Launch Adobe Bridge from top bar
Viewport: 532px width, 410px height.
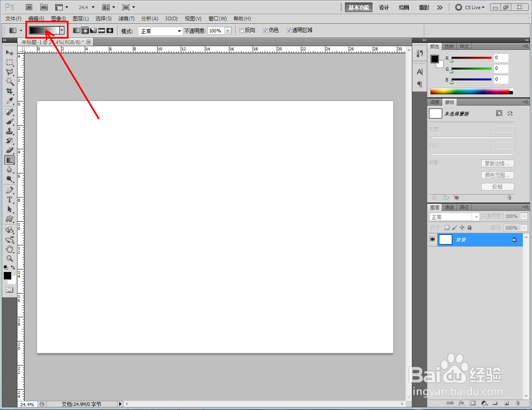coord(29,7)
